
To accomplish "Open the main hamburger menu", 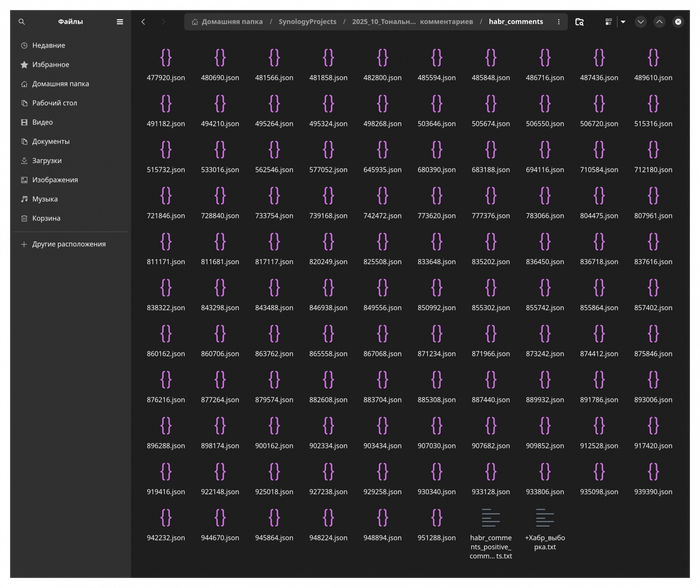I will pos(120,21).
